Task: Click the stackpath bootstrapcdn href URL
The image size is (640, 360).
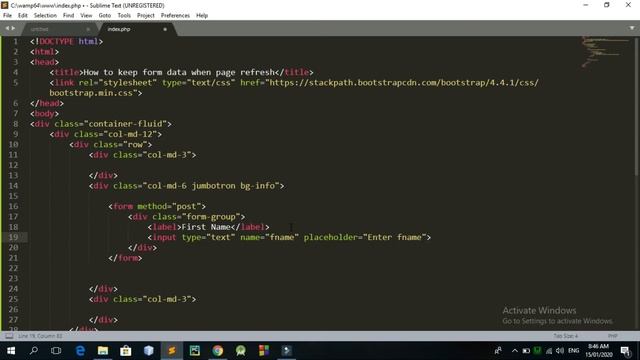Action: click(x=404, y=82)
